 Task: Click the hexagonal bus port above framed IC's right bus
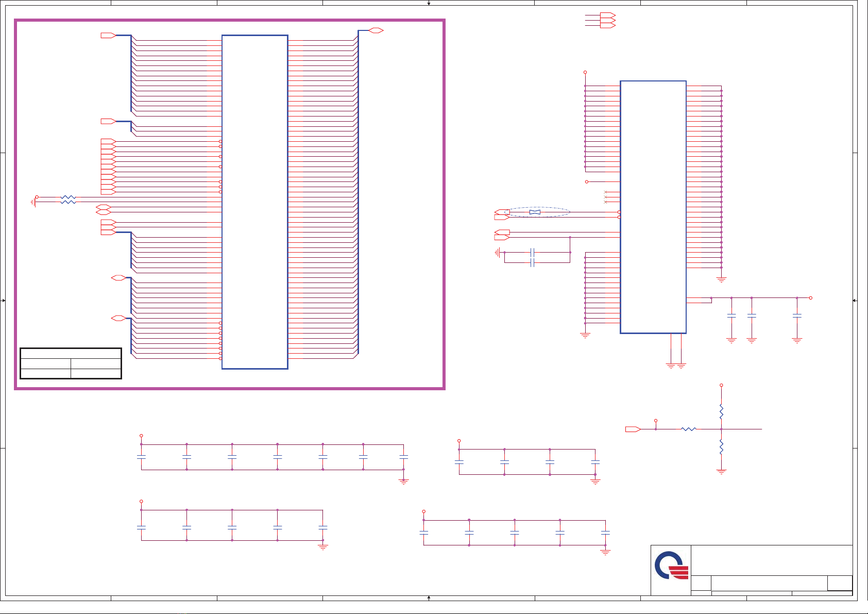pos(376,30)
